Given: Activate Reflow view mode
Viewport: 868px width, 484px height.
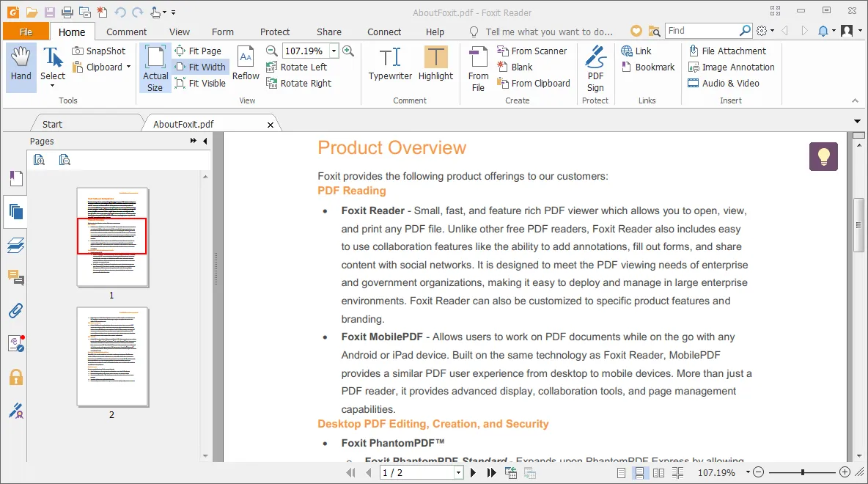Looking at the screenshot, I should tap(246, 65).
